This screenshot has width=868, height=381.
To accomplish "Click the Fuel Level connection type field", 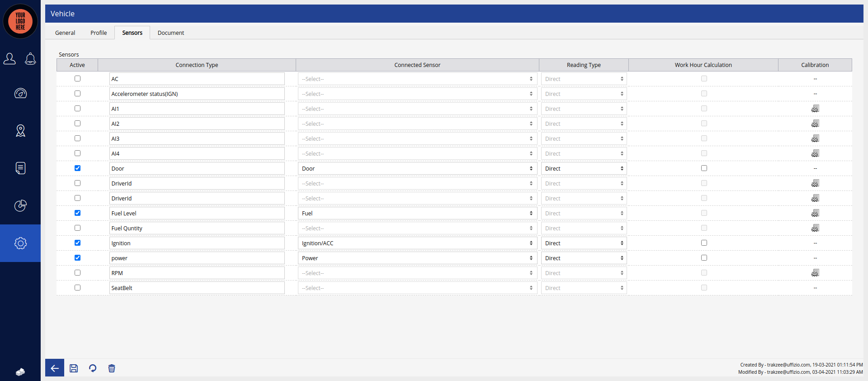I will (197, 213).
